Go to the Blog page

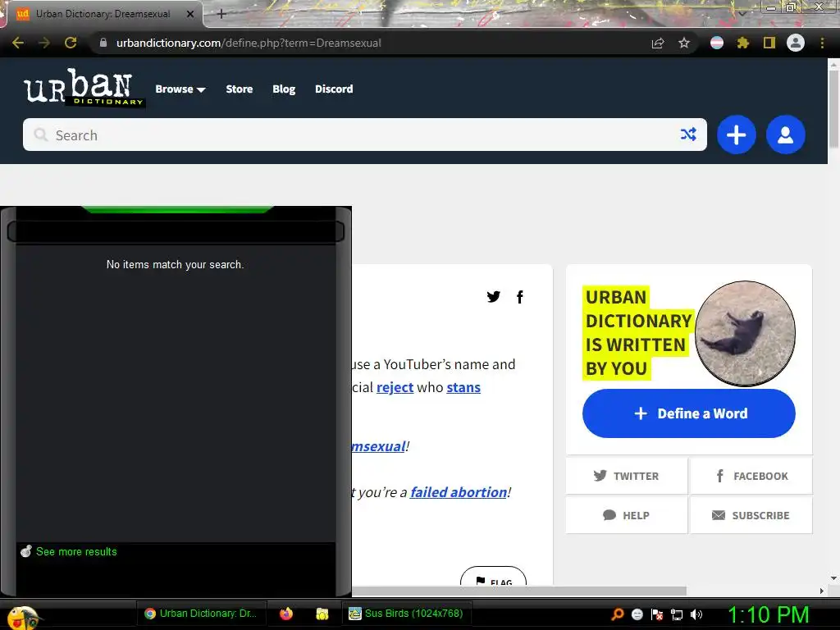(x=283, y=89)
